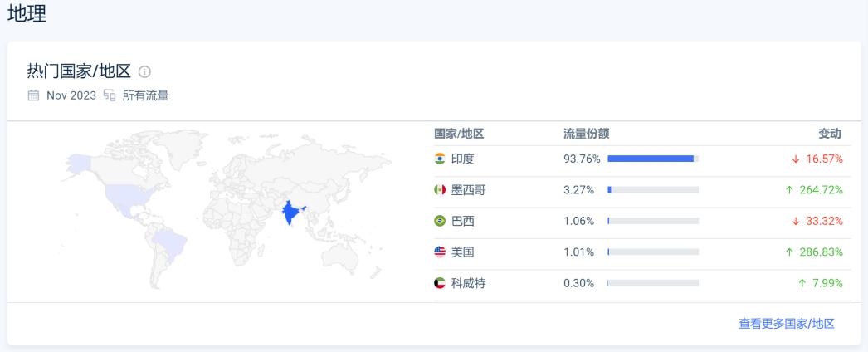
Task: Click the devices icon before 所有流量
Action: (110, 95)
